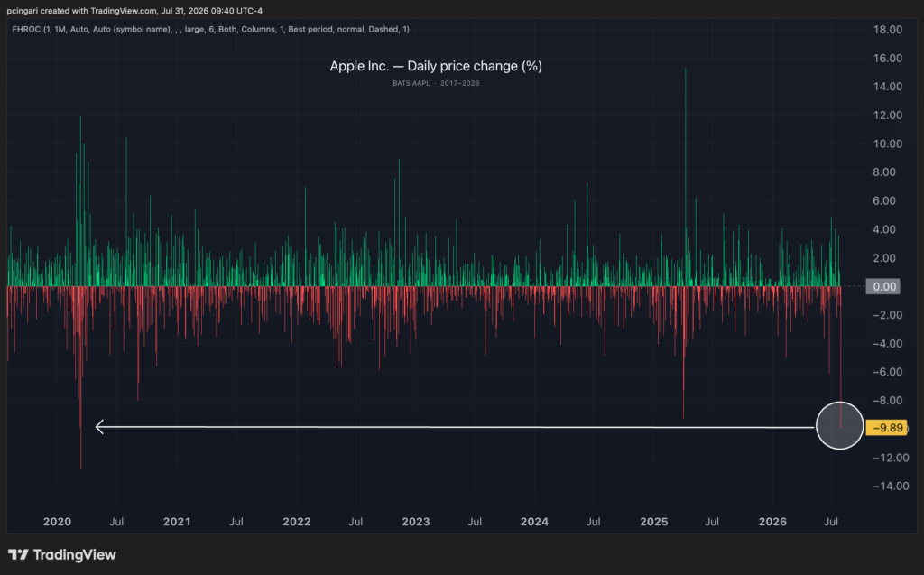The image size is (924, 575).
Task: Click the −14.00 value on the price axis
Action: pyautogui.click(x=891, y=487)
